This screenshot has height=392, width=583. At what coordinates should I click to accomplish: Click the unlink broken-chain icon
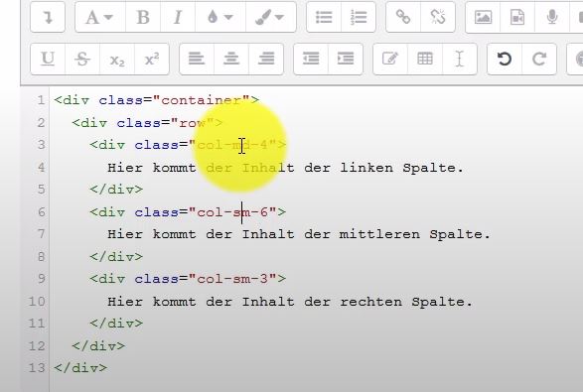(438, 17)
